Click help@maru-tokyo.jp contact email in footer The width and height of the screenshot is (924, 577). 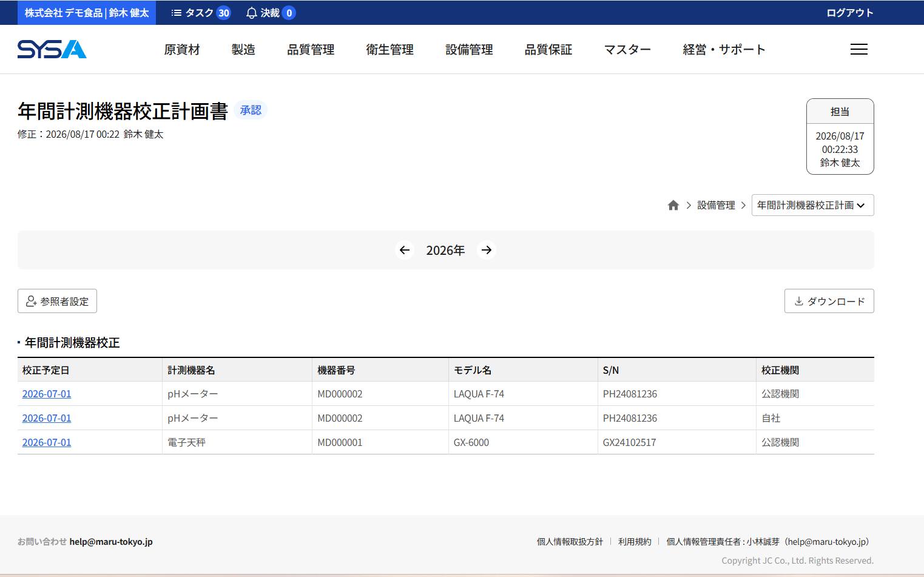(111, 542)
